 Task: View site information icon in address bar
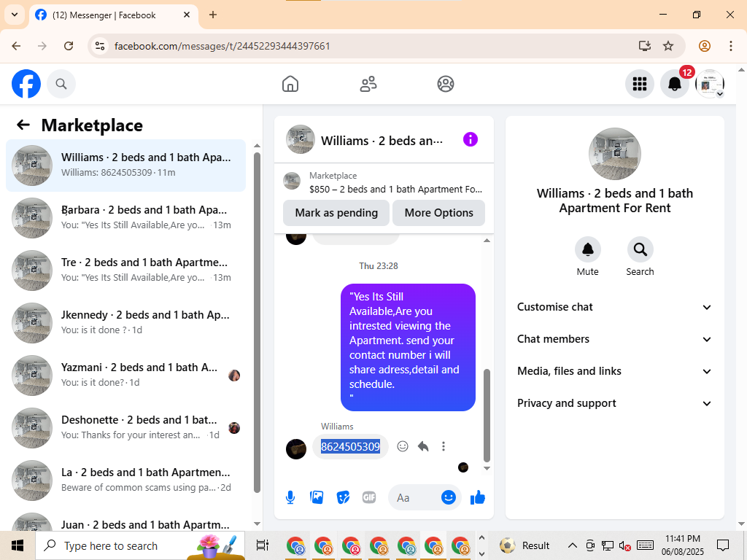point(100,46)
